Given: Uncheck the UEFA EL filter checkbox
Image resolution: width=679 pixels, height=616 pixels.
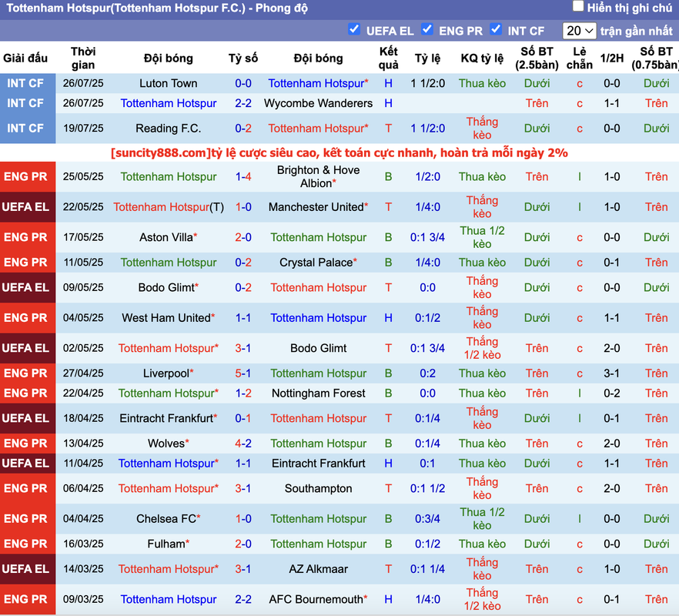Looking at the screenshot, I should click(354, 29).
